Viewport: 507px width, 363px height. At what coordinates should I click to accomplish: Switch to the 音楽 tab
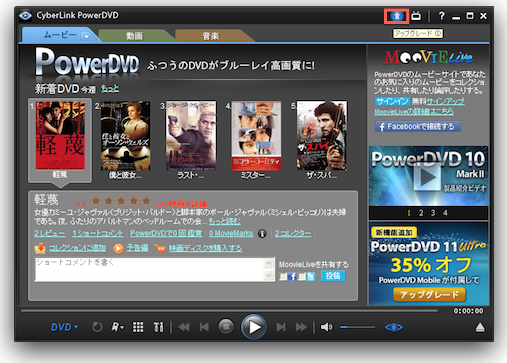pyautogui.click(x=211, y=36)
